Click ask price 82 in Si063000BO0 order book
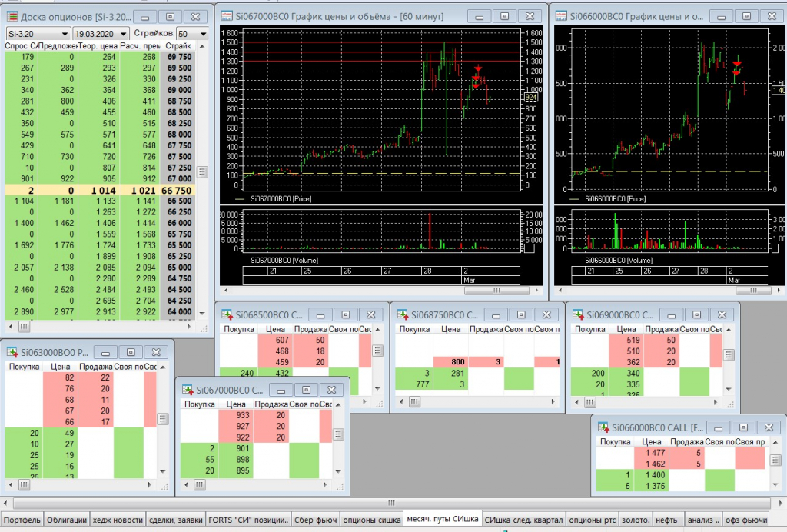The height and width of the screenshot is (532, 787). tap(61, 377)
